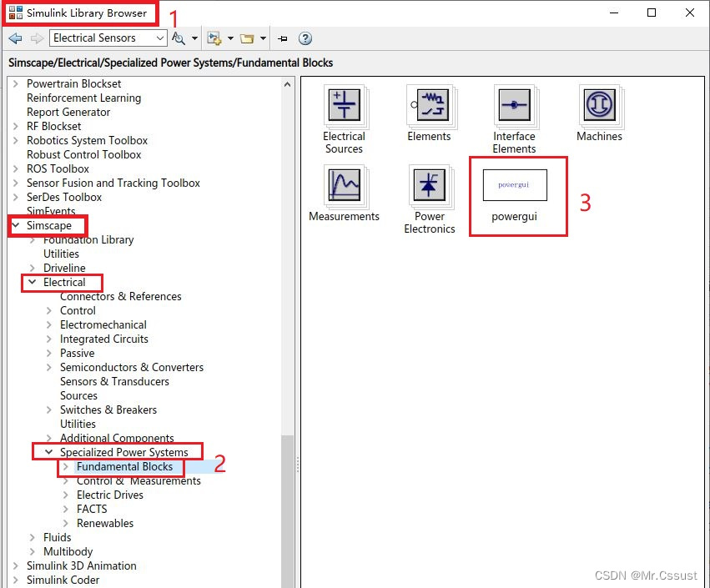Screen dimensions: 710x588
Task: Expand the Electric Drives node
Action: [66, 495]
